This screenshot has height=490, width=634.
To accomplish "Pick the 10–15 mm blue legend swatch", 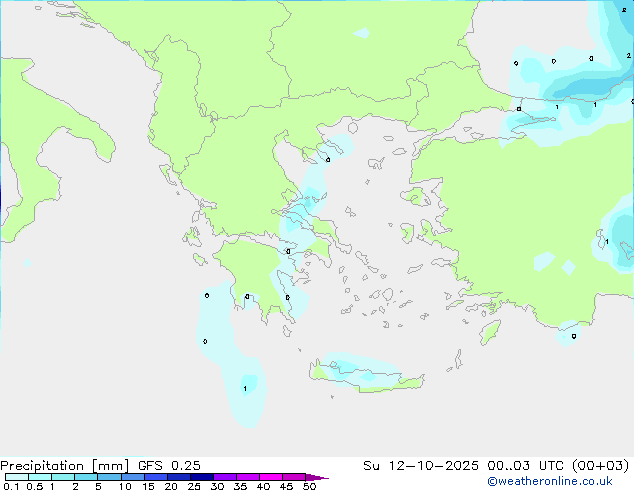I will coord(133,477).
